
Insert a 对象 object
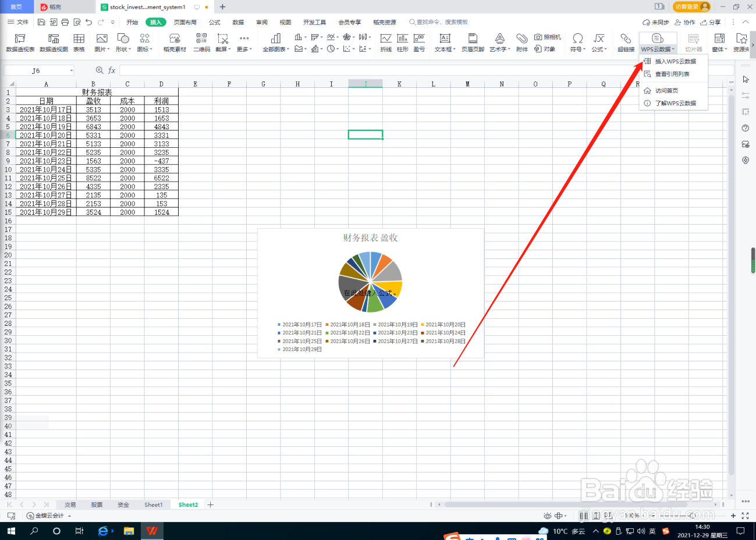click(545, 49)
